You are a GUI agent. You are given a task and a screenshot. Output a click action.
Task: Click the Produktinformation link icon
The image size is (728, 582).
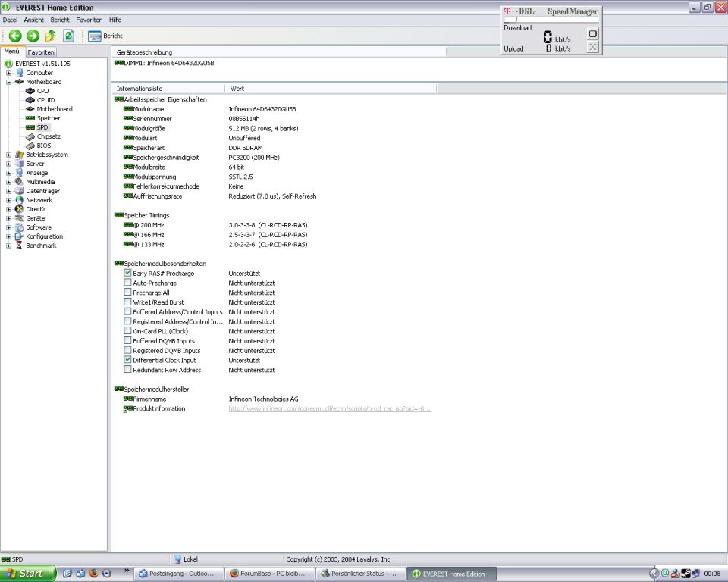click(127, 409)
